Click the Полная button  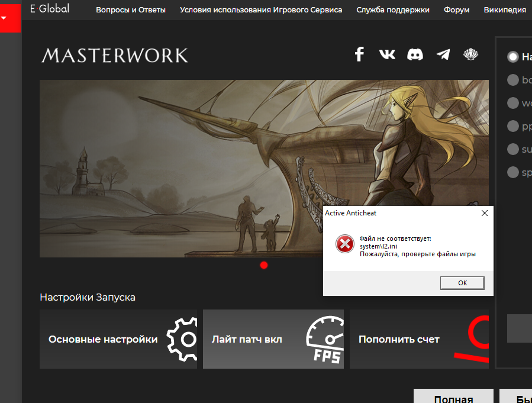coord(453,398)
